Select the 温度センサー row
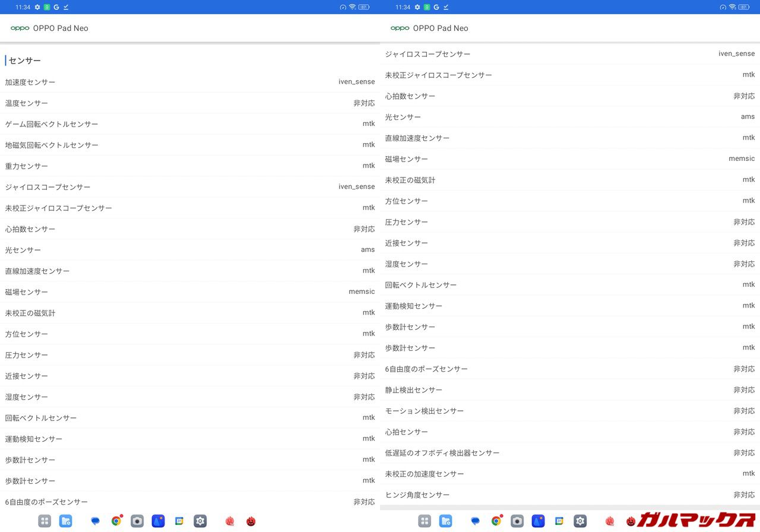Viewport: 760px width, 532px height. (x=190, y=103)
